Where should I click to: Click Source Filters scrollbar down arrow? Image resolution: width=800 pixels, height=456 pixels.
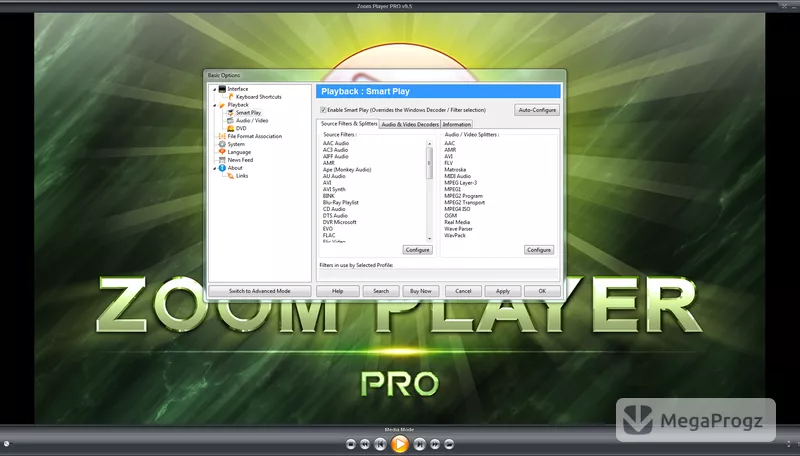pos(430,239)
